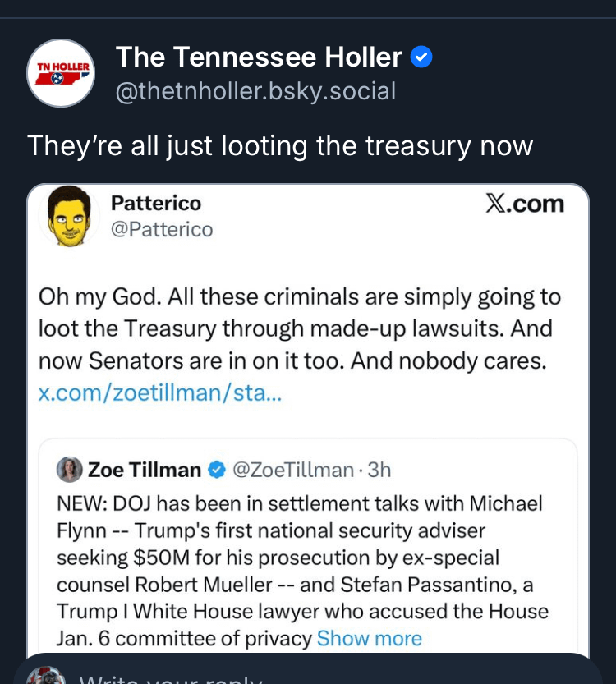Open The Tennessee Holler display name
Viewport: 616px width, 684px height.
[260, 57]
